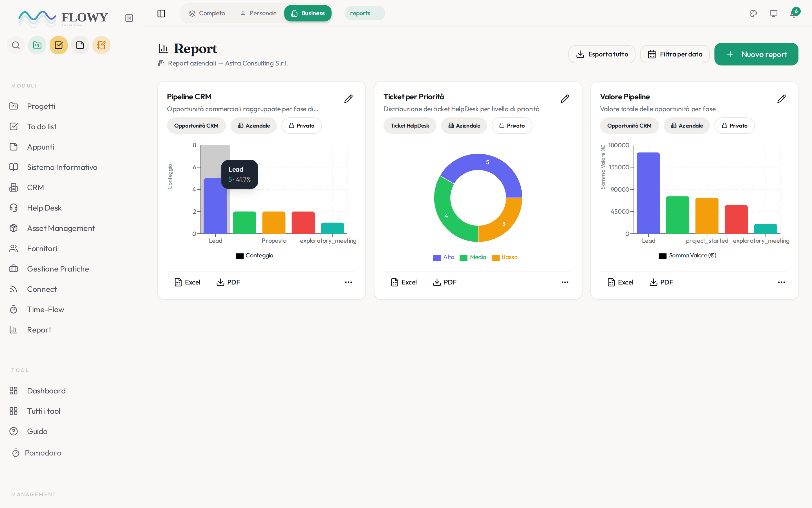Export Ticket per Priorità to Excel

tap(404, 282)
